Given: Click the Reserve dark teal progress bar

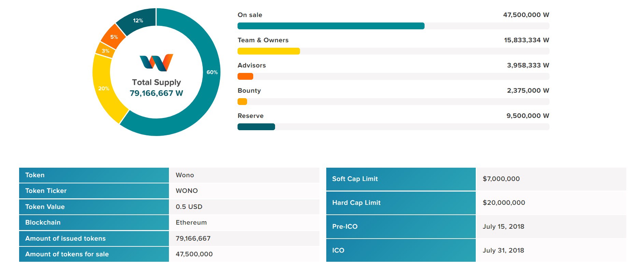Looking at the screenshot, I should [256, 127].
